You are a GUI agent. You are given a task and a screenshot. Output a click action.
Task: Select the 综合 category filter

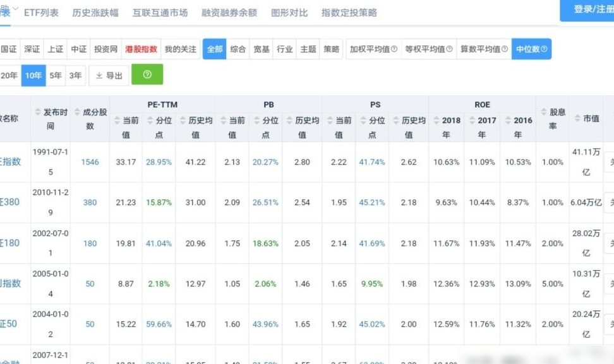[238, 49]
